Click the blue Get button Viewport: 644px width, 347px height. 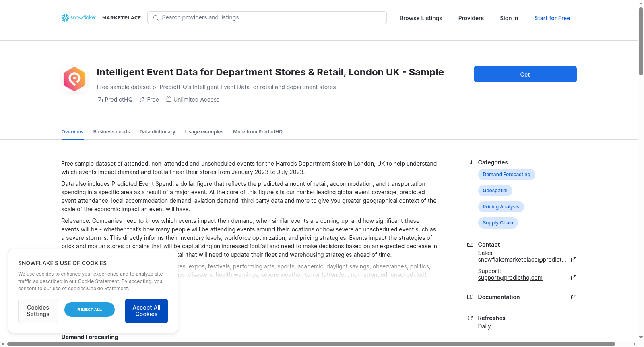tap(525, 74)
